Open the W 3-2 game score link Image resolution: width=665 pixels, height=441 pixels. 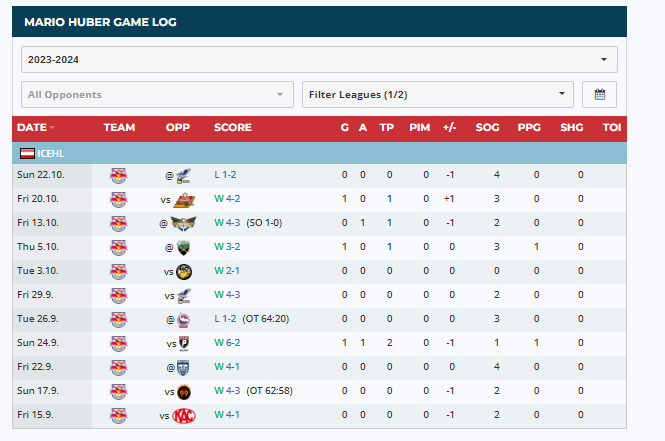pos(225,247)
